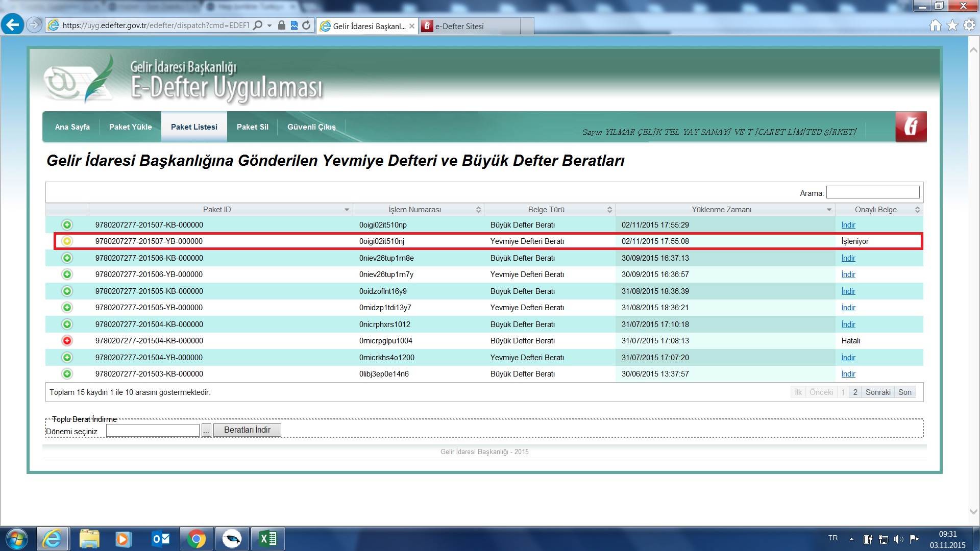Sort by Paket ID column arrow
Screen dimensions: 980x551
347,210
